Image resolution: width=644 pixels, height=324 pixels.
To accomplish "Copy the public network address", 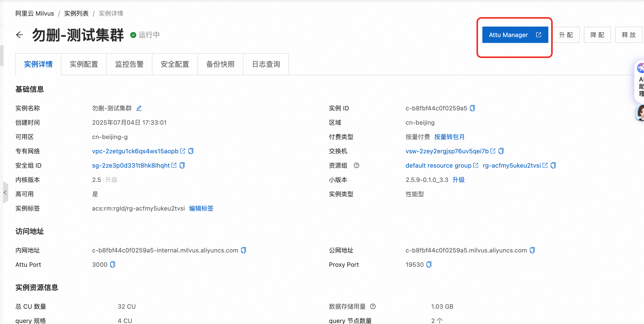I will point(532,250).
